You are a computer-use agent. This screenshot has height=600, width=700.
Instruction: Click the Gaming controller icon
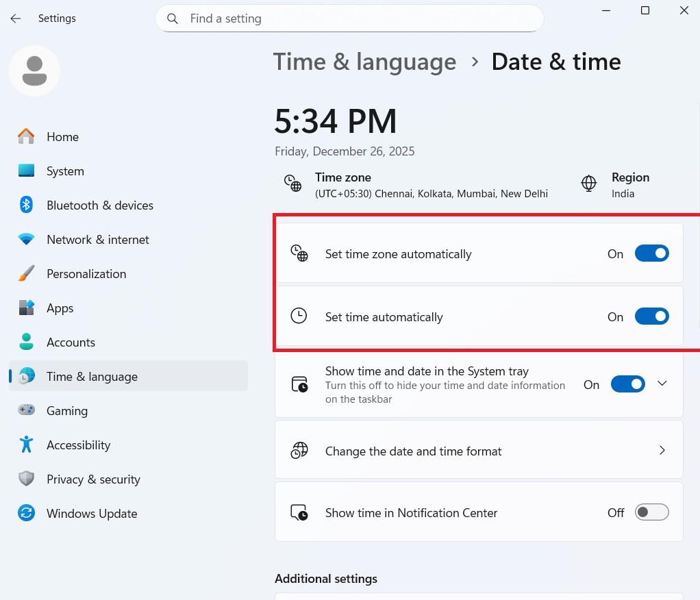[26, 410]
